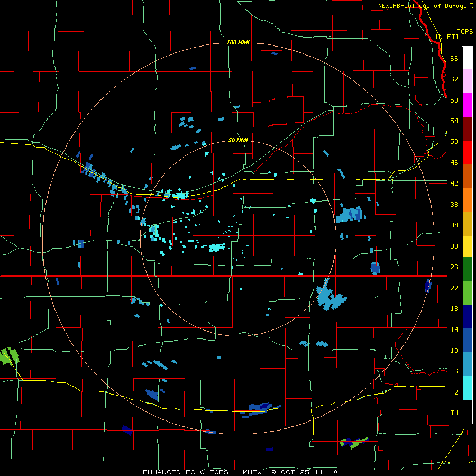The image size is (476, 476).
Task: Click the '30' scale value
Action: click(454, 246)
